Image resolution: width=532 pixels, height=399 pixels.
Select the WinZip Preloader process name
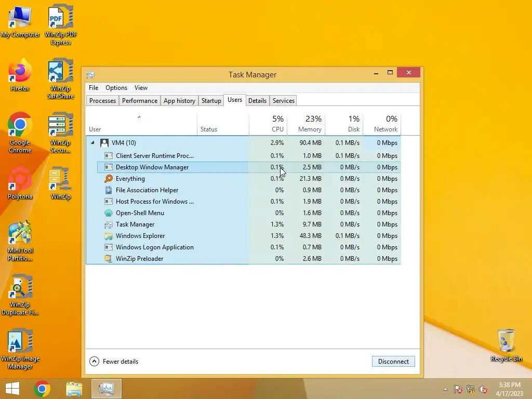coord(139,259)
